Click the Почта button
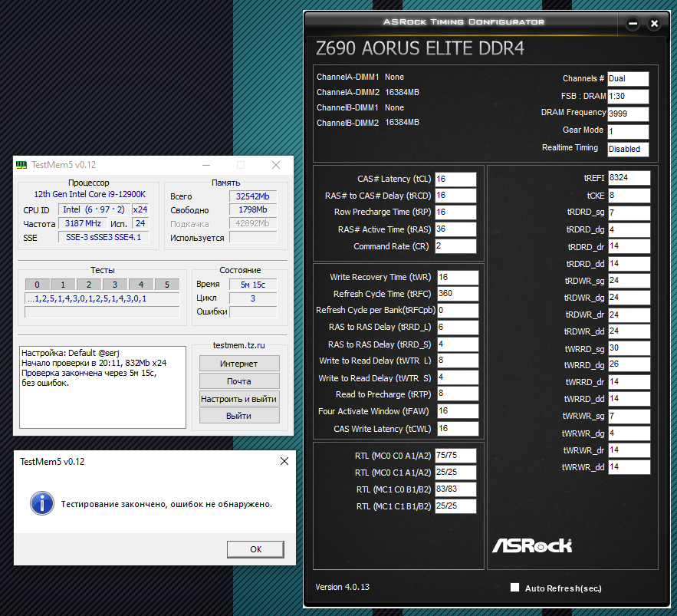The image size is (677, 616). (239, 381)
